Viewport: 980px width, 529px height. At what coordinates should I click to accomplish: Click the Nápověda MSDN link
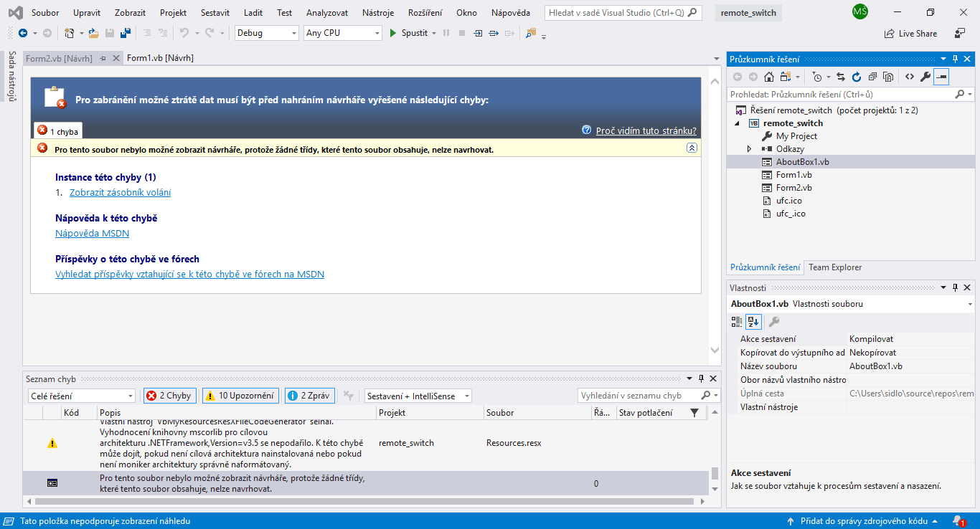[x=92, y=233]
